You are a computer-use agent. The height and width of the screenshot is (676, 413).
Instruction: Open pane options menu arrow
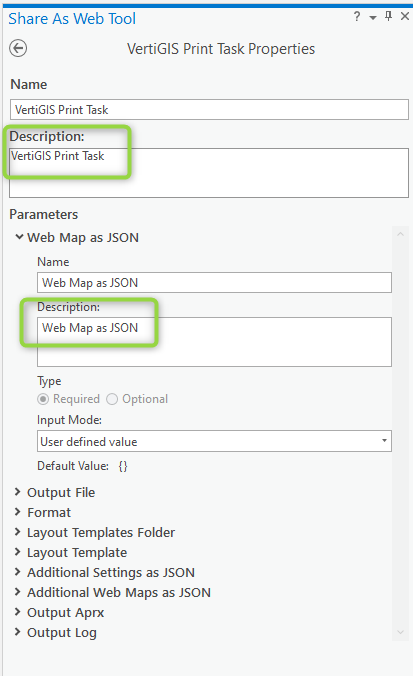373,18
